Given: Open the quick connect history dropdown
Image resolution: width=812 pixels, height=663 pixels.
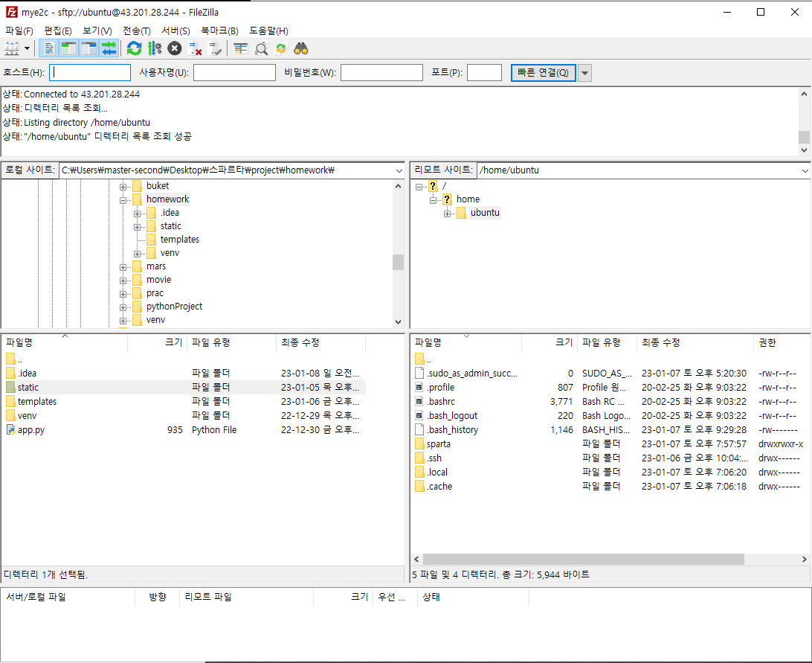Looking at the screenshot, I should click(x=584, y=73).
